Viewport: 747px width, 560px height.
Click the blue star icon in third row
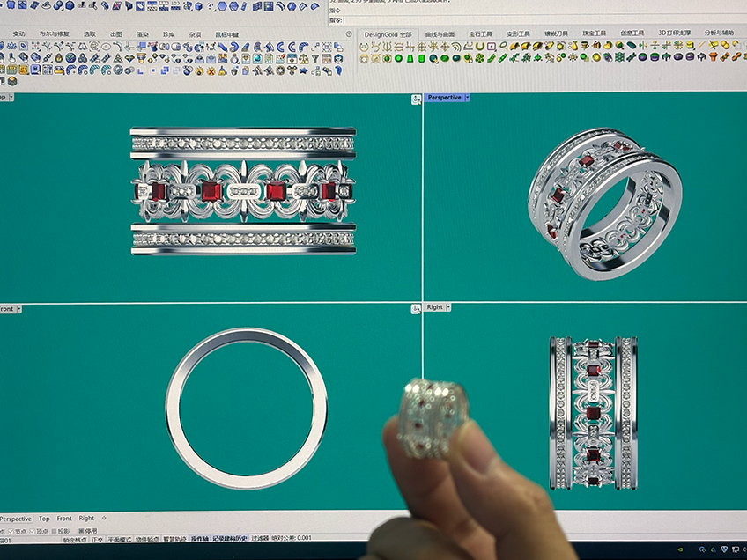(303, 70)
